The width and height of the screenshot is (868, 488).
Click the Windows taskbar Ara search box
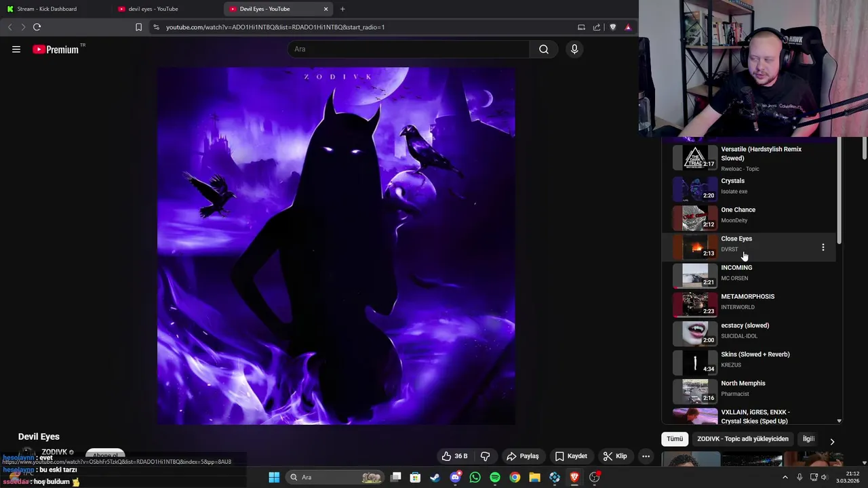pyautogui.click(x=336, y=477)
